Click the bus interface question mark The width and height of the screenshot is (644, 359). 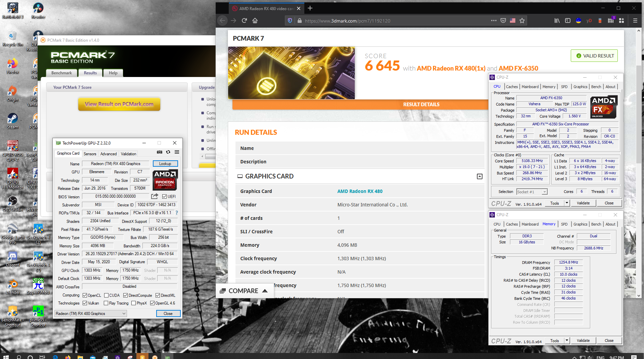click(177, 213)
